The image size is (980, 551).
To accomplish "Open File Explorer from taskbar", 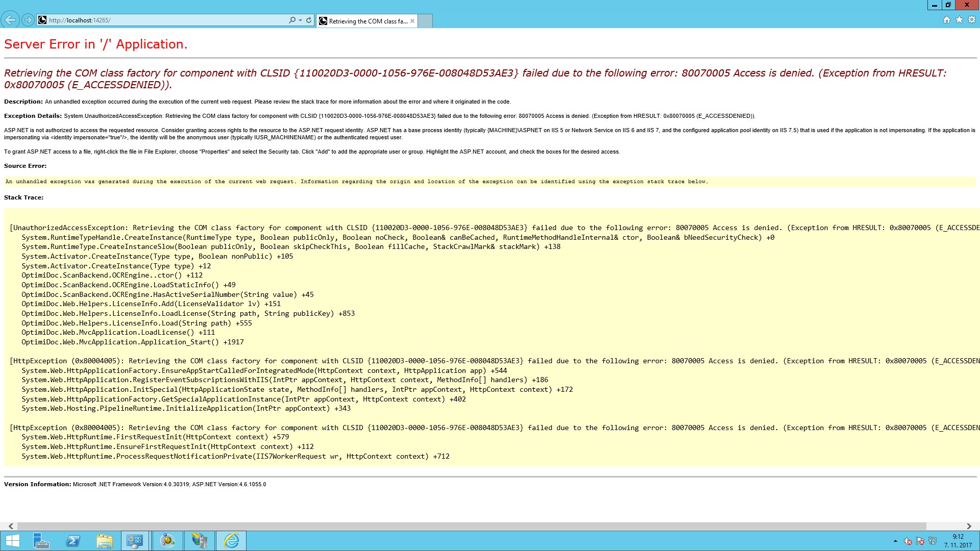I will pyautogui.click(x=105, y=541).
